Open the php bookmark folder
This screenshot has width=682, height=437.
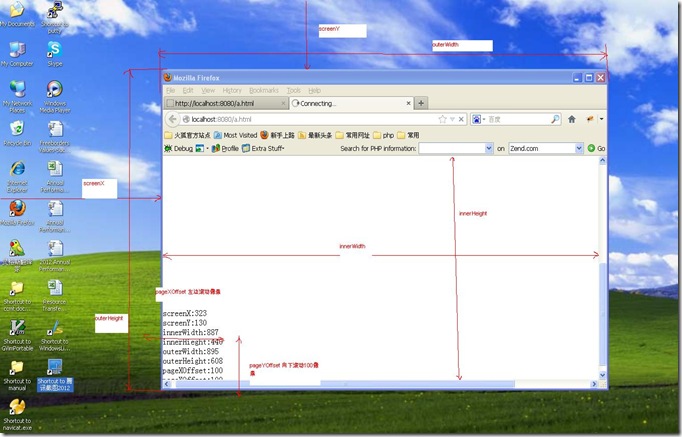(383, 135)
